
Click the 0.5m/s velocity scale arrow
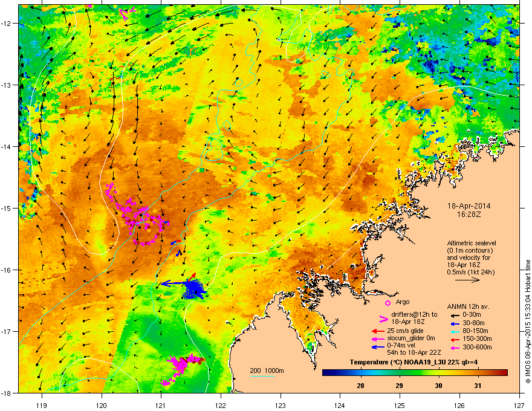point(468,280)
